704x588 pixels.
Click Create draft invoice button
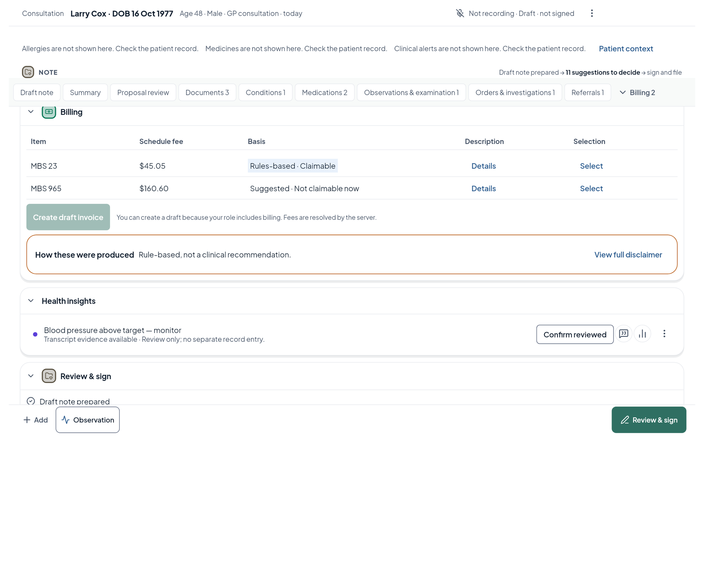pyautogui.click(x=68, y=217)
